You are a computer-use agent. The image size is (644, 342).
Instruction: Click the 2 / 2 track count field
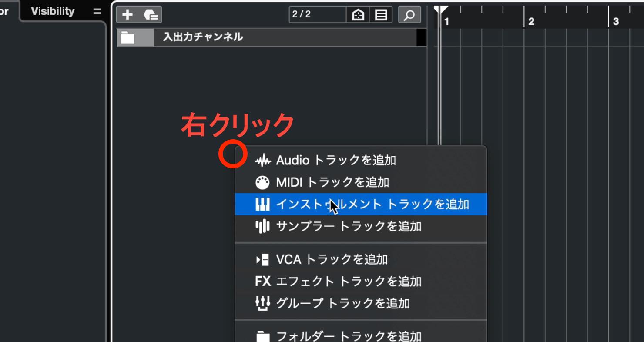318,14
